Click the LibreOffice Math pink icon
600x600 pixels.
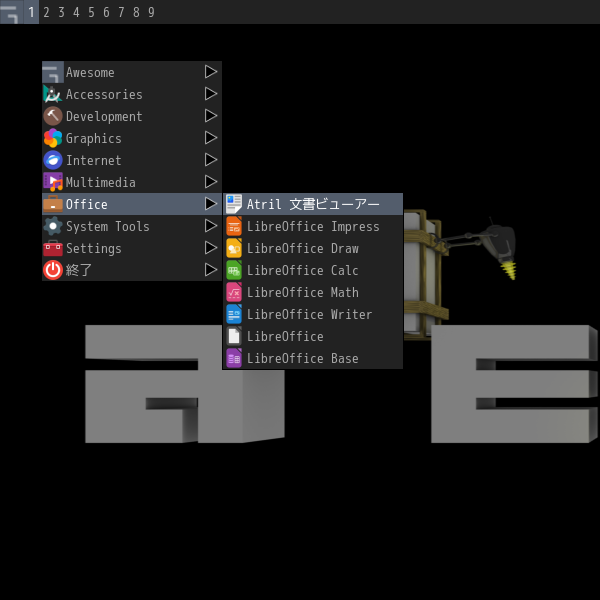[234, 292]
